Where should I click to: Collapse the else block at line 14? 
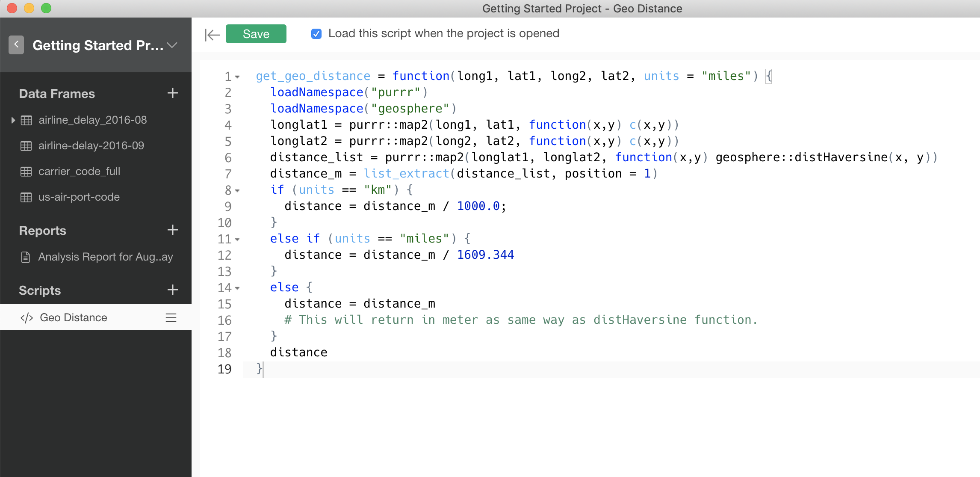tap(237, 288)
